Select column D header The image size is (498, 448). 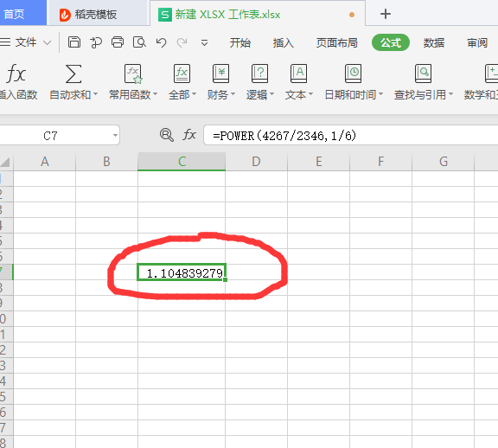[x=256, y=162]
